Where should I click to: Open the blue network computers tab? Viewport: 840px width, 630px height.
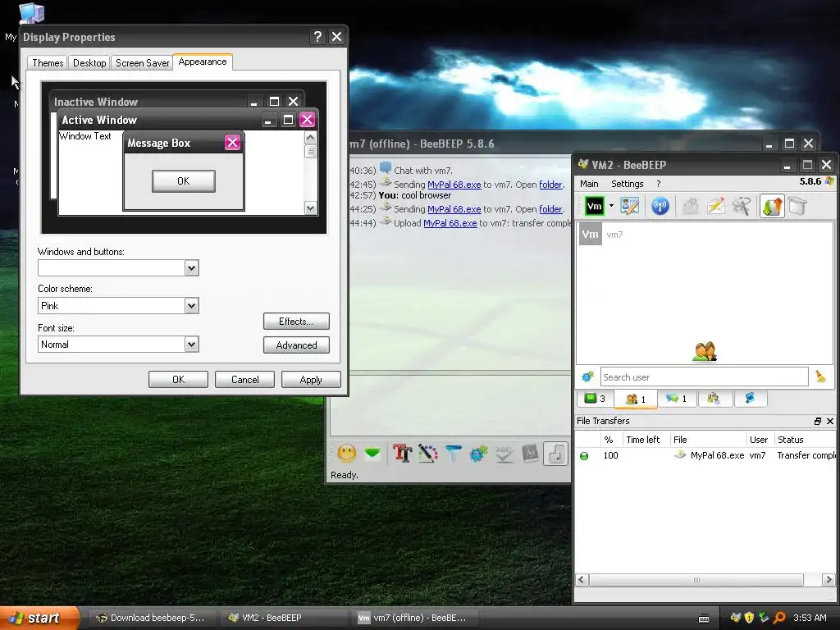(750, 398)
